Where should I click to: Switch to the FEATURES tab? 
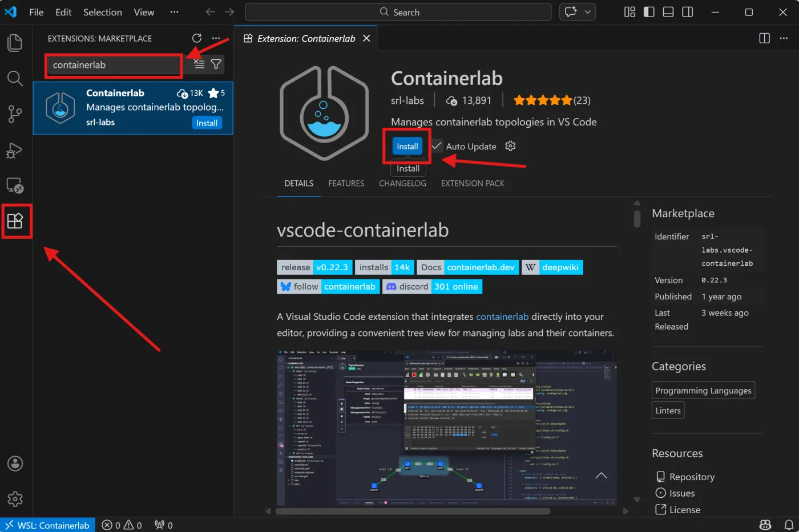pos(346,183)
